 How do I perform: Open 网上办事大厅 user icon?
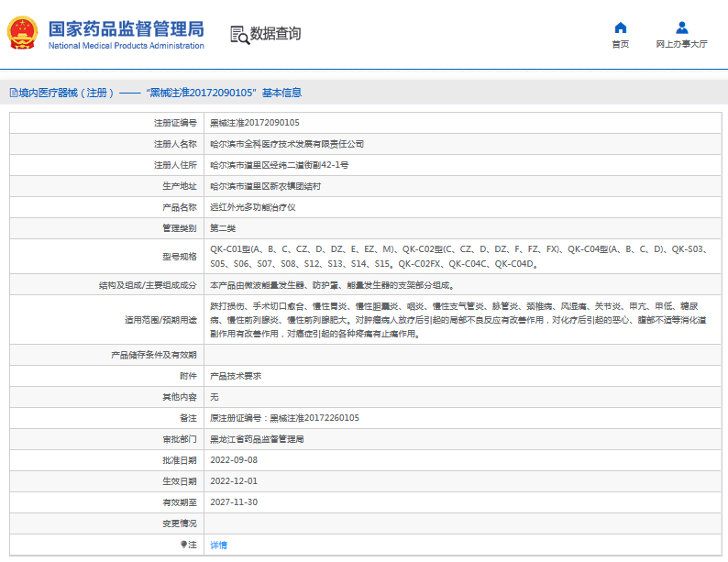(x=681, y=28)
